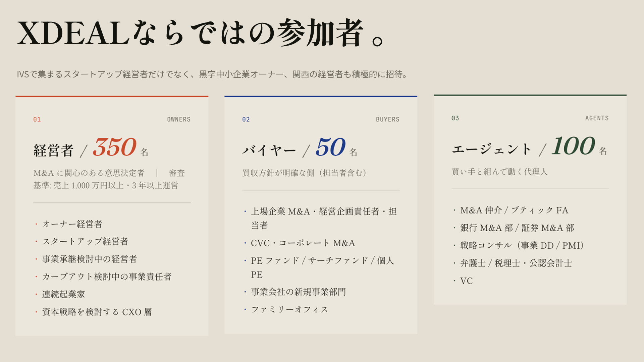
Task: Click the list item '銀行 M&A 部 / 証券 M&A 部'
Action: pos(517,228)
